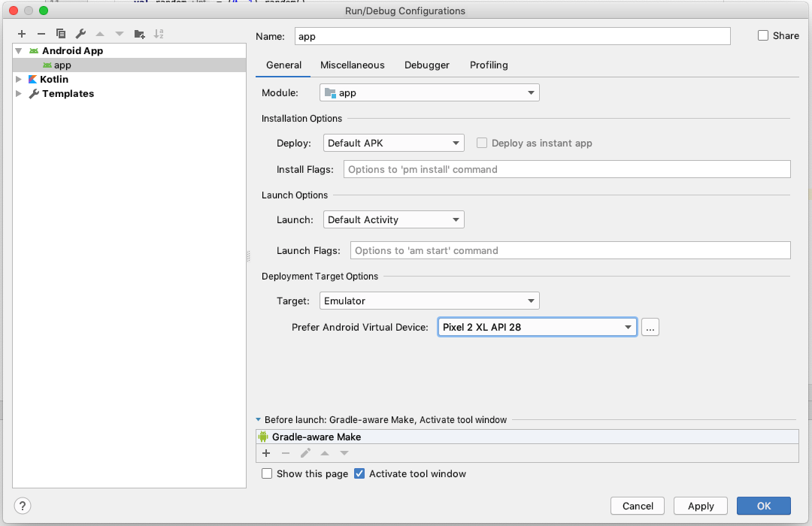Click the Apply button
812x526 pixels.
point(701,506)
